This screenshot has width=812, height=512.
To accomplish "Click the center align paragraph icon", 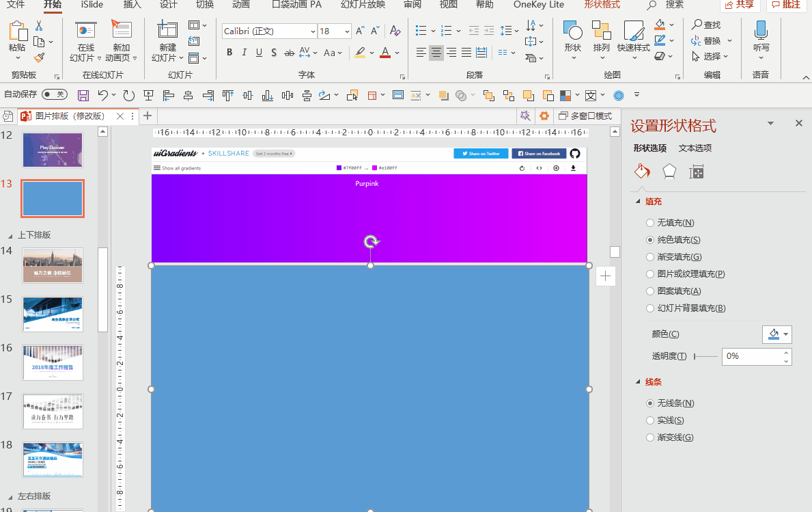I will pos(436,53).
